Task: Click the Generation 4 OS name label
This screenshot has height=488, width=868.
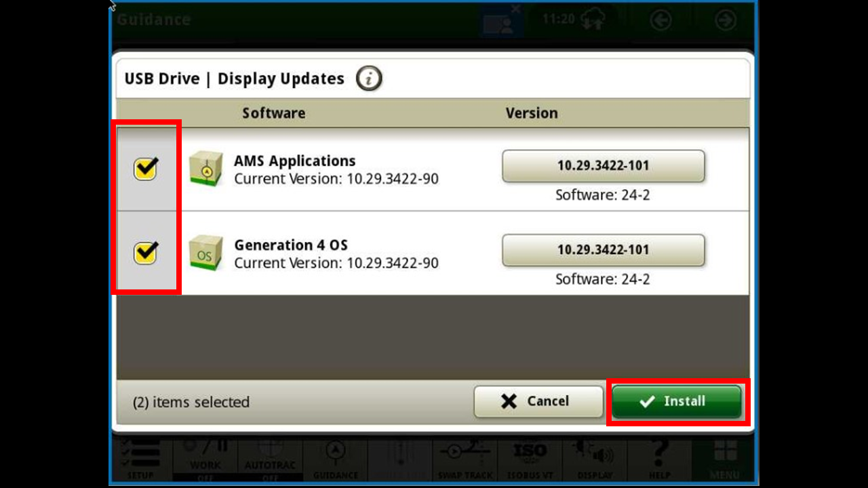Action: coord(291,245)
